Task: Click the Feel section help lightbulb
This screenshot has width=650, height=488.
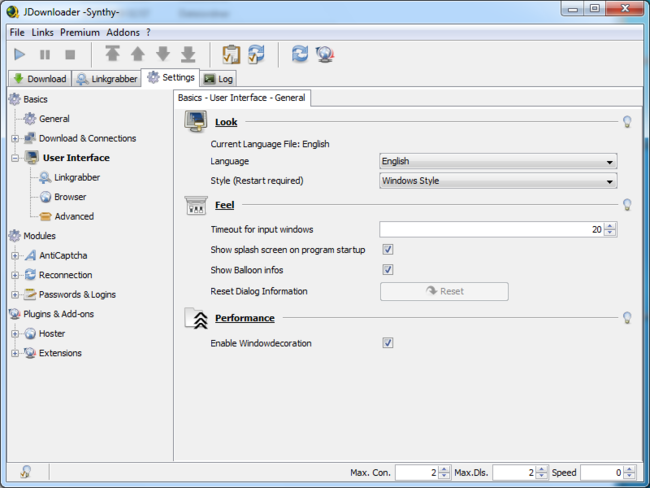Action: [627, 204]
